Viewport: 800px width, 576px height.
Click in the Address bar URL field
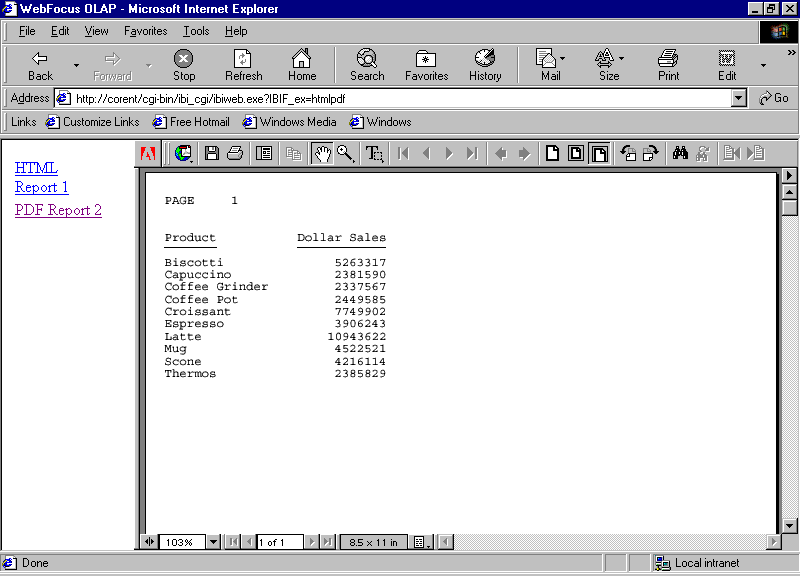coord(400,98)
